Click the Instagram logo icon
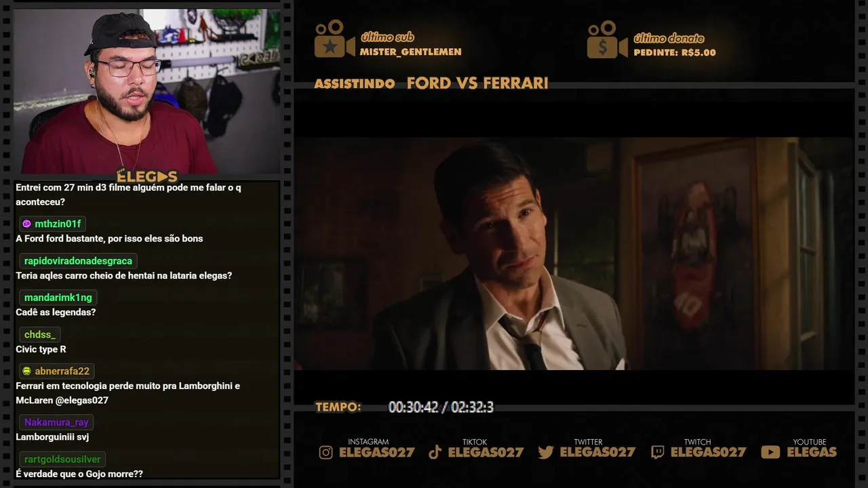The width and height of the screenshot is (868, 488). [326, 452]
